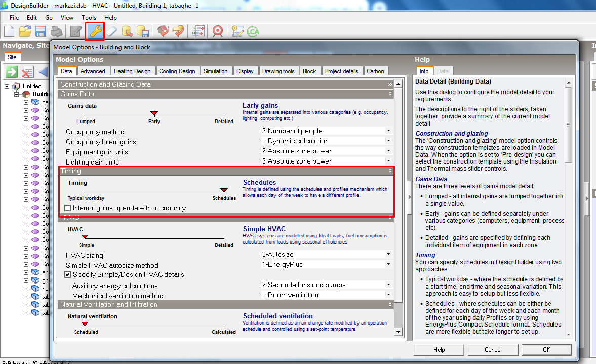Save the model with the floppy disk icon
This screenshot has height=364, width=596.
[x=41, y=31]
